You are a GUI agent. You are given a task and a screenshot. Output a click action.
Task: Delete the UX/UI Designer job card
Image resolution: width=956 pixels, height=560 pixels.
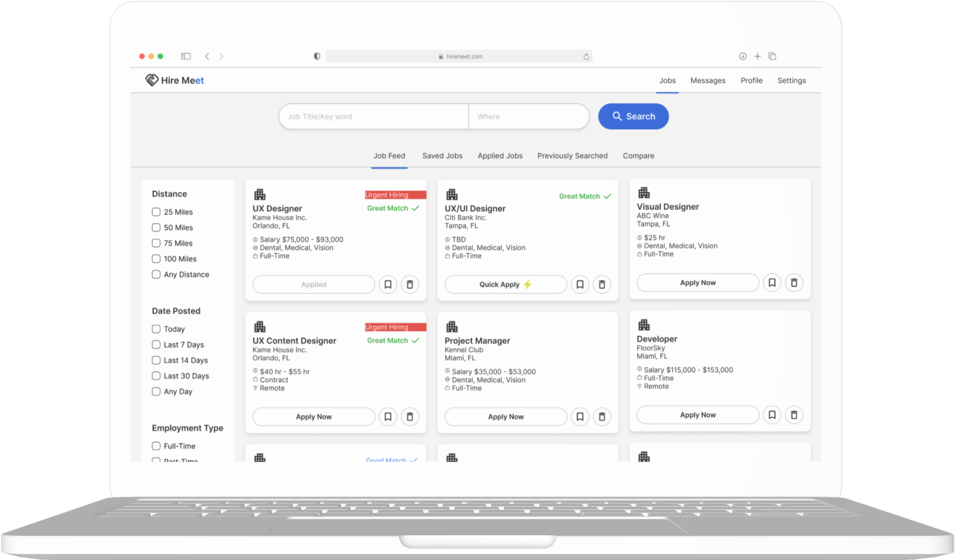(602, 284)
